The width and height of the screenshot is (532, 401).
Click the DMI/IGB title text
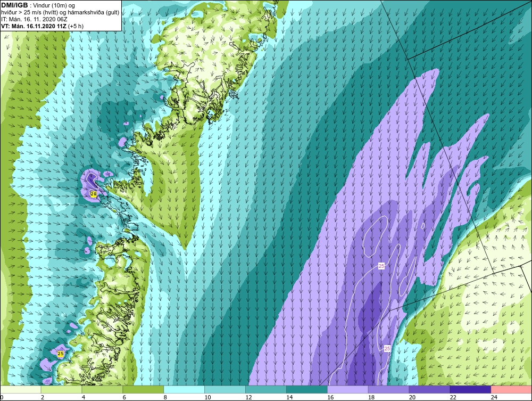(14, 5)
